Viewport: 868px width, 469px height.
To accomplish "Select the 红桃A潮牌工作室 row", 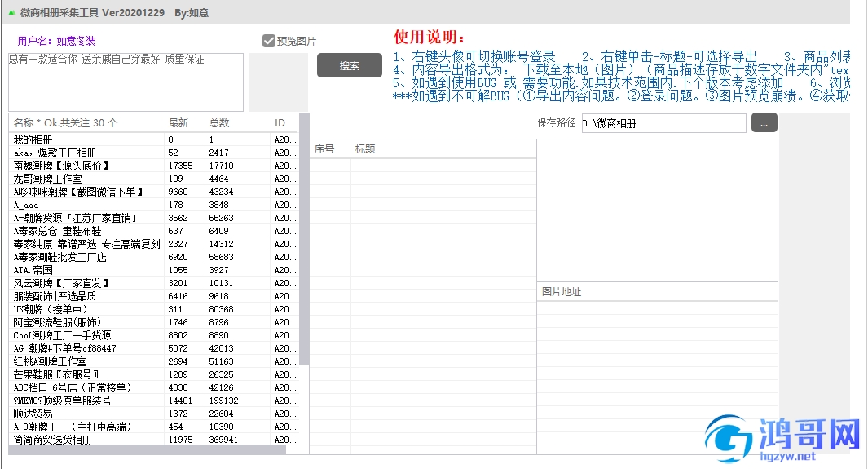I will [154, 361].
